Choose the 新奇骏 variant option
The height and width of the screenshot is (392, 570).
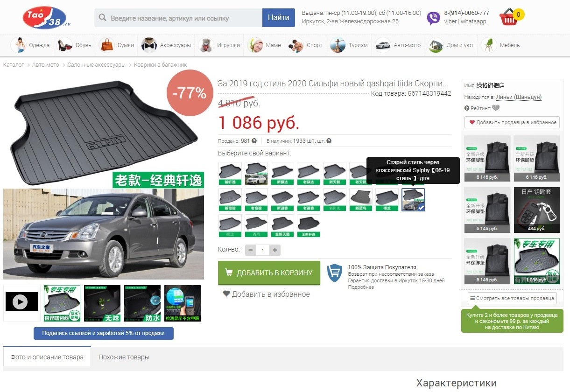(230, 200)
